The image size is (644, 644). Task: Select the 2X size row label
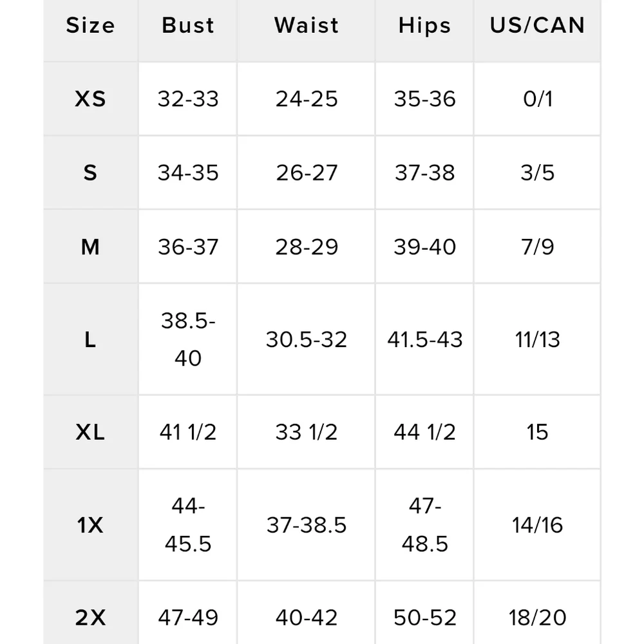point(90,618)
